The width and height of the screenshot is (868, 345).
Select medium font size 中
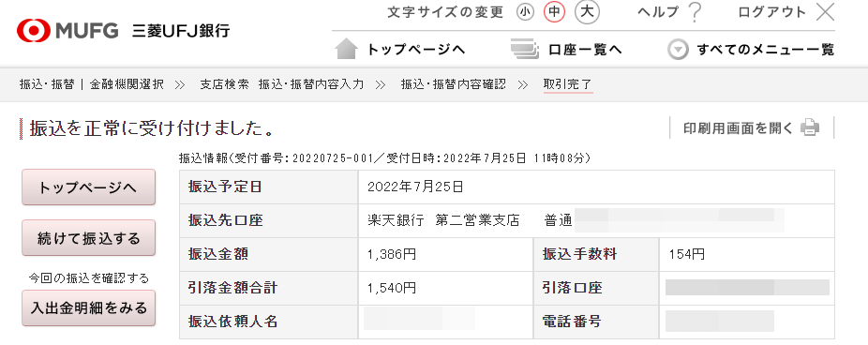click(554, 12)
